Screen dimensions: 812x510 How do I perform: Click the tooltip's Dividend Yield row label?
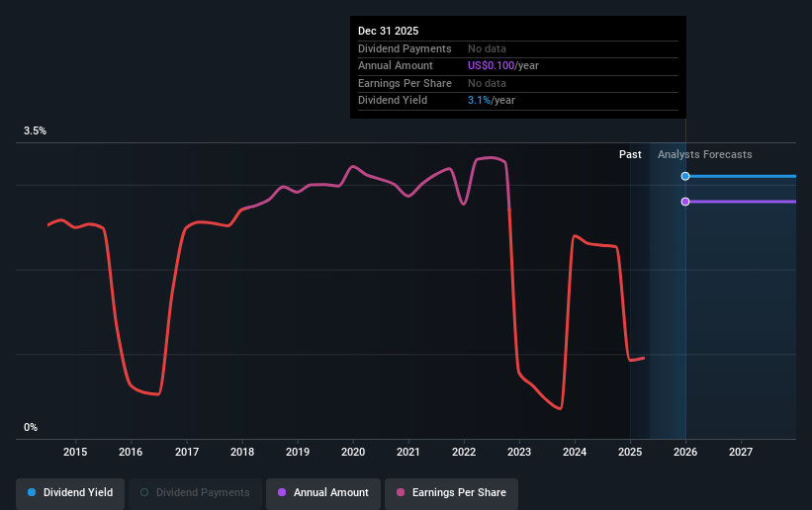pyautogui.click(x=393, y=101)
